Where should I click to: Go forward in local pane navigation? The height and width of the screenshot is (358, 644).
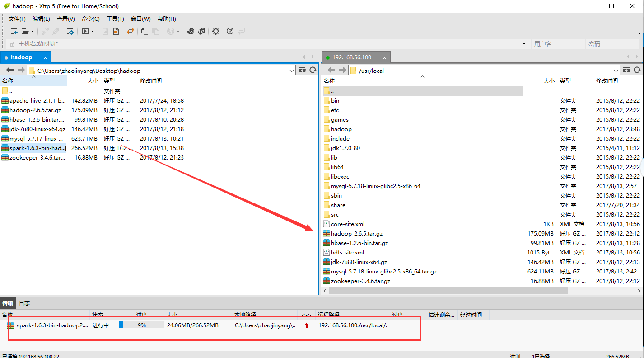(x=21, y=70)
